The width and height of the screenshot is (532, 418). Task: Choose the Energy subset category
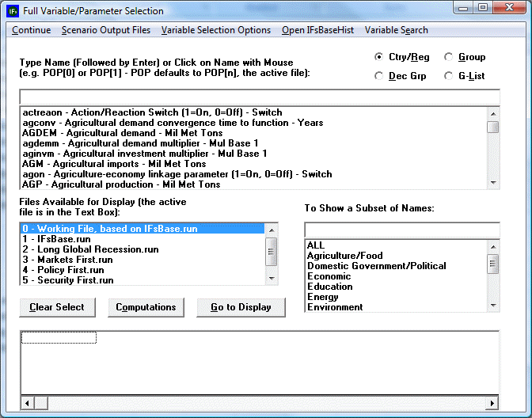tap(323, 297)
